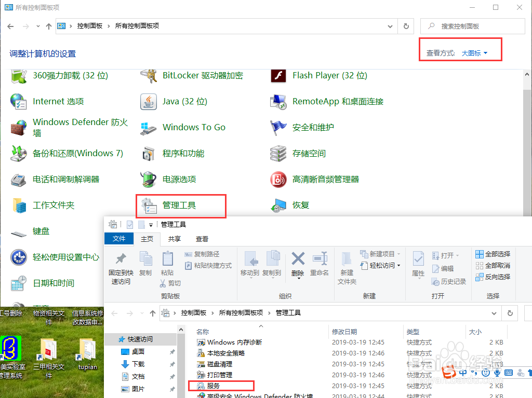The height and width of the screenshot is (398, 532).
Task: Open 查看方式 大图标 dropdown
Action: click(474, 53)
